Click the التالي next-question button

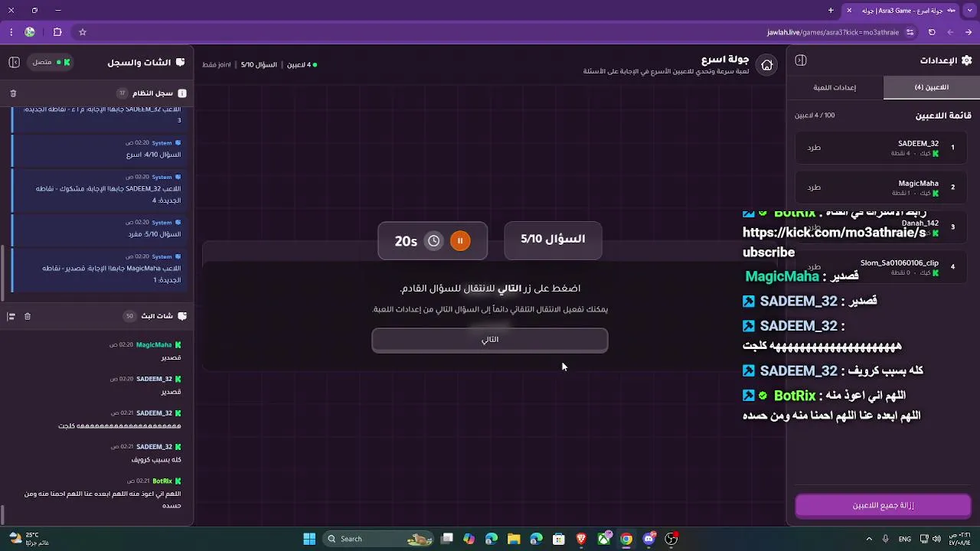click(490, 340)
